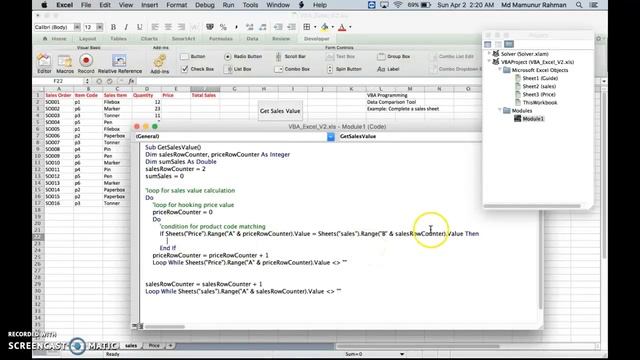This screenshot has width=640, height=360.
Task: Insert a Radio Button form control
Action: tap(243, 56)
